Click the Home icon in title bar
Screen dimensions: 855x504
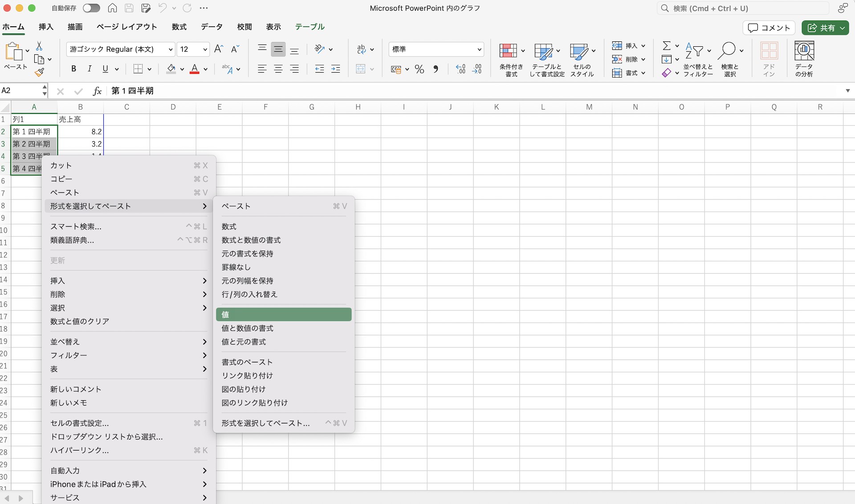pyautogui.click(x=113, y=8)
